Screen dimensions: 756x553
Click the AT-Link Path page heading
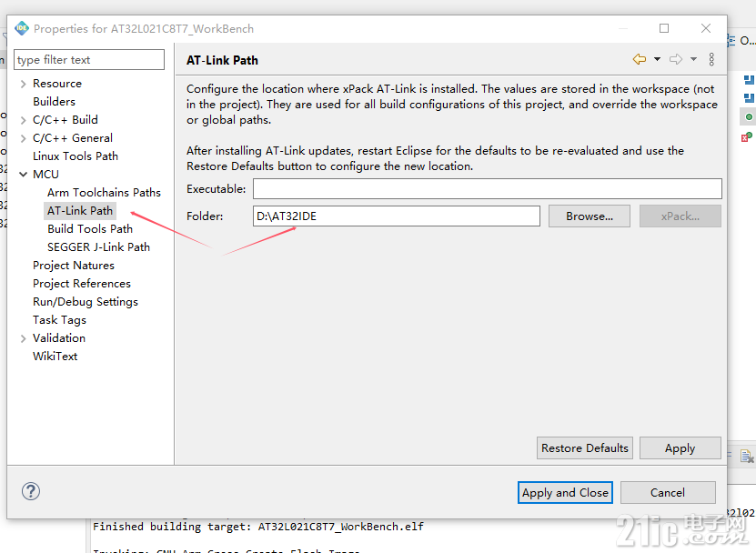click(222, 60)
